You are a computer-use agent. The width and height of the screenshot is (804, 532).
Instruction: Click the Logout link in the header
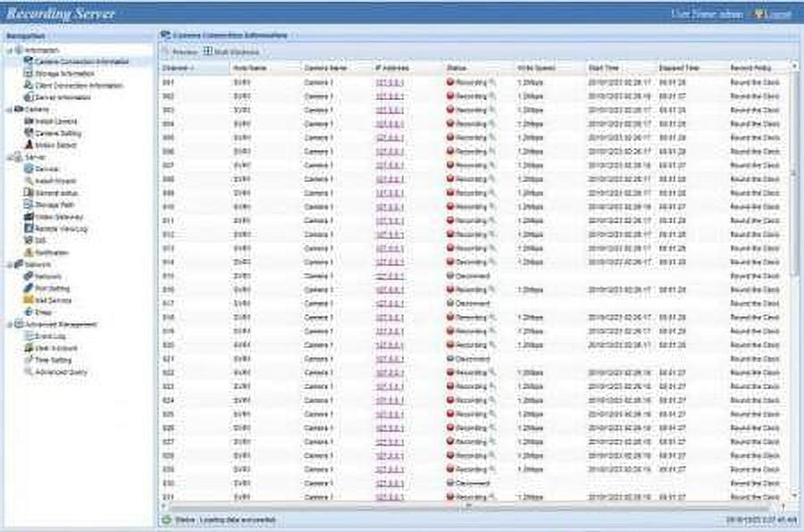[776, 14]
